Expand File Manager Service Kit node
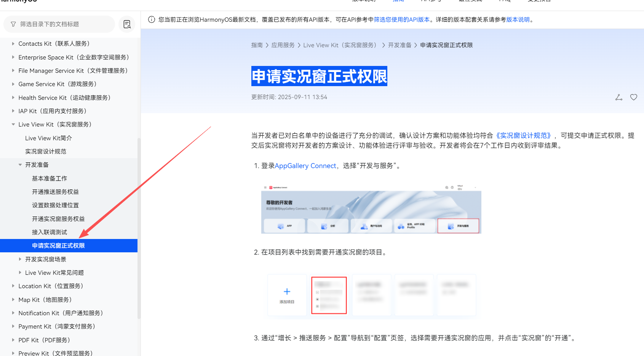The height and width of the screenshot is (356, 644). [x=13, y=71]
